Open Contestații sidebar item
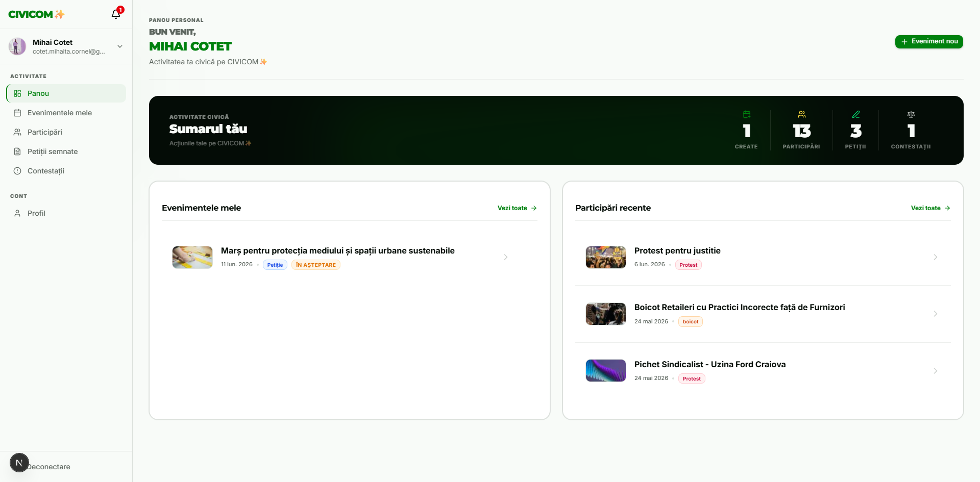 pos(66,171)
